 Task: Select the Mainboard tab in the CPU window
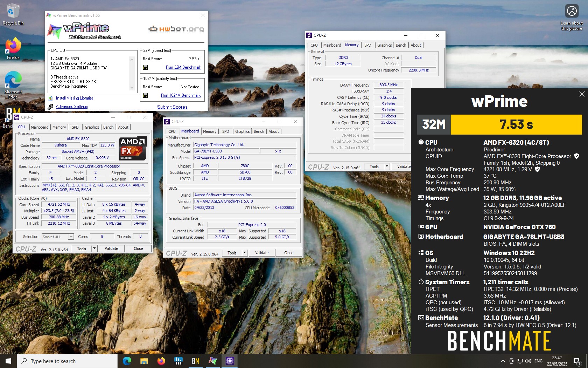[x=40, y=127]
